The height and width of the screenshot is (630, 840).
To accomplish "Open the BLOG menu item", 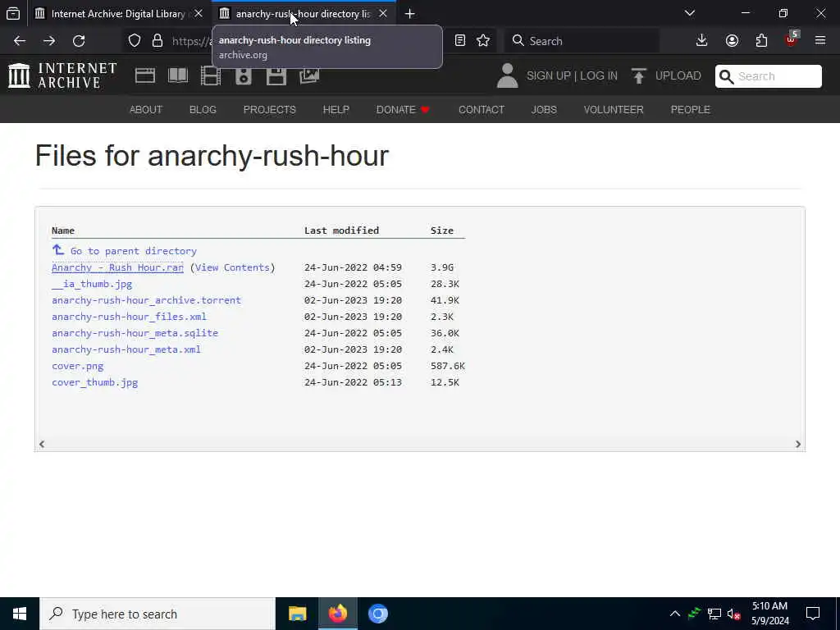I will click(x=203, y=109).
